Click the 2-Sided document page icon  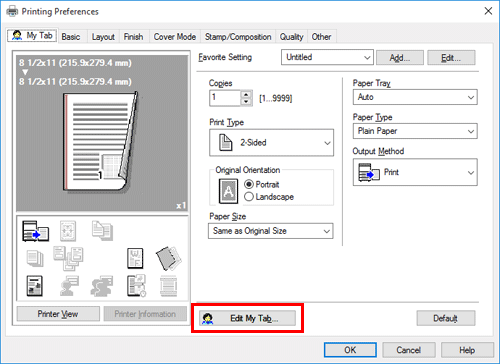(x=225, y=143)
